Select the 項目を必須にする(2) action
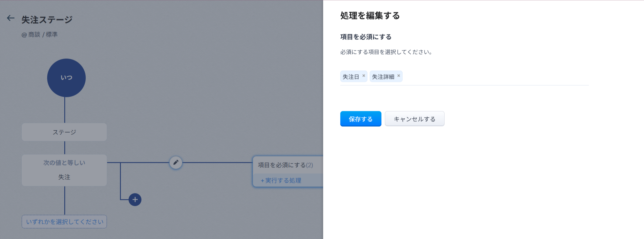Image resolution: width=644 pixels, height=239 pixels. click(x=285, y=165)
